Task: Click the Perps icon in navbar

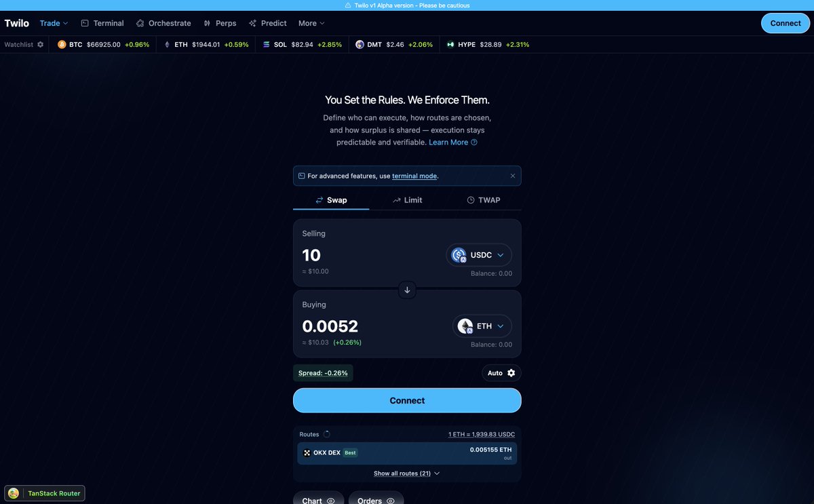Action: tap(207, 23)
